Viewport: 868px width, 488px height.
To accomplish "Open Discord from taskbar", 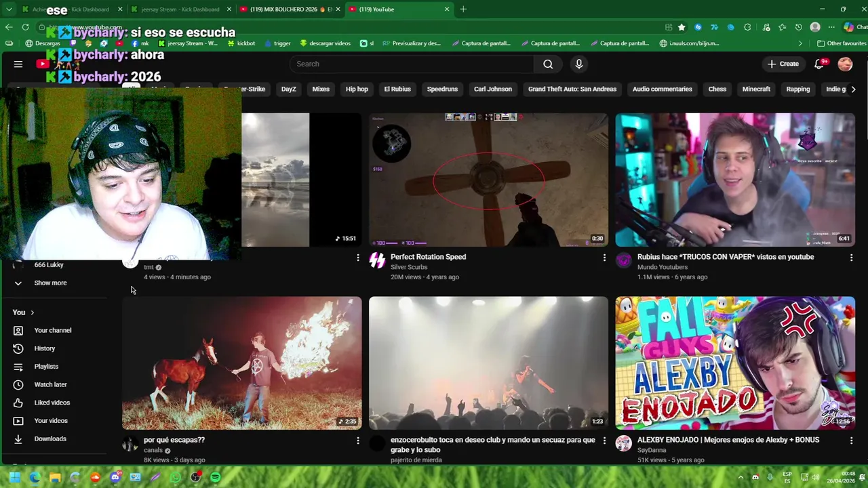I will point(115,477).
